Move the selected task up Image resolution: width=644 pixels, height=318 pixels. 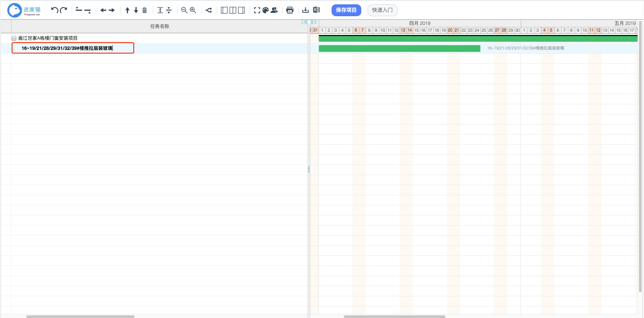[x=127, y=10]
